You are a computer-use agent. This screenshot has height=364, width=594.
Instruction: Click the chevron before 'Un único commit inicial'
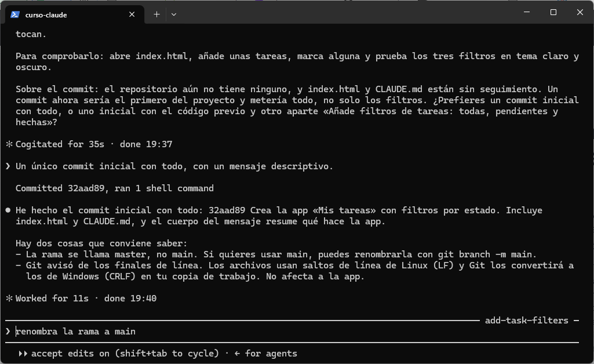click(8, 166)
